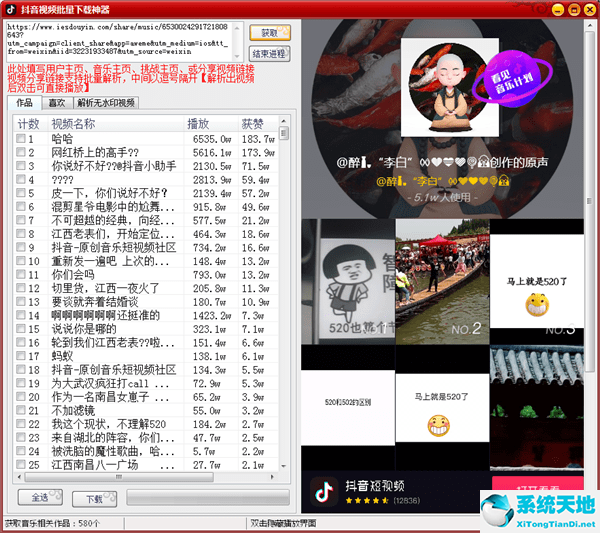Click the '5.1w人使用' usage text
Image resolution: width=600 pixels, height=533 pixels.
pyautogui.click(x=442, y=197)
